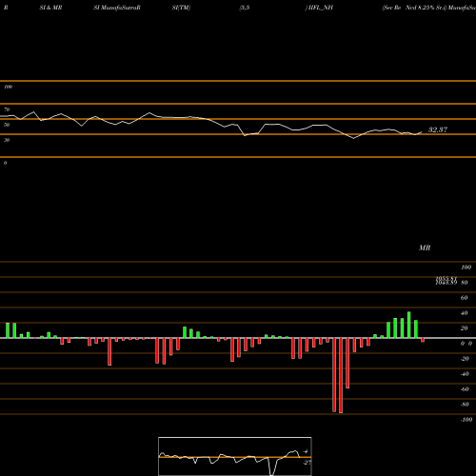
Task: Click the 40 label on MR axis
Action: tap(465, 313)
